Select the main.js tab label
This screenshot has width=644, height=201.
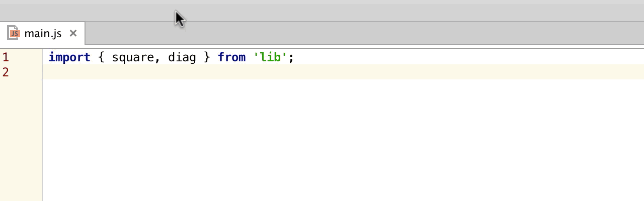43,34
